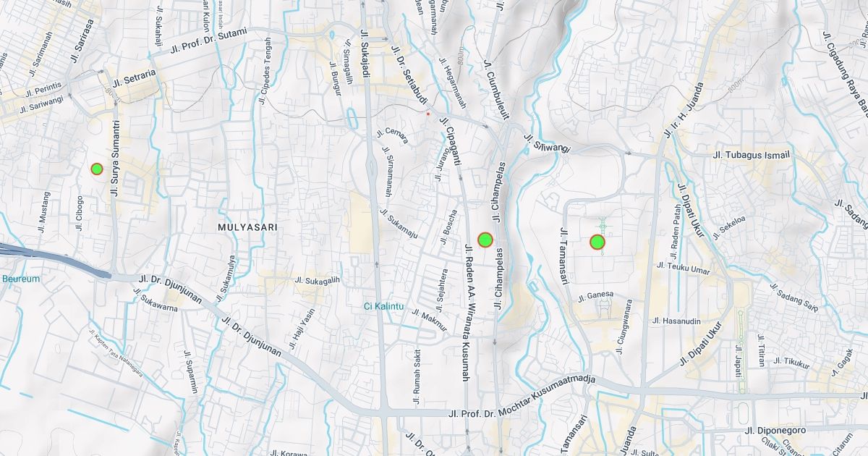Select the Ci Kalintu river label
The image size is (868, 456).
[x=383, y=306]
